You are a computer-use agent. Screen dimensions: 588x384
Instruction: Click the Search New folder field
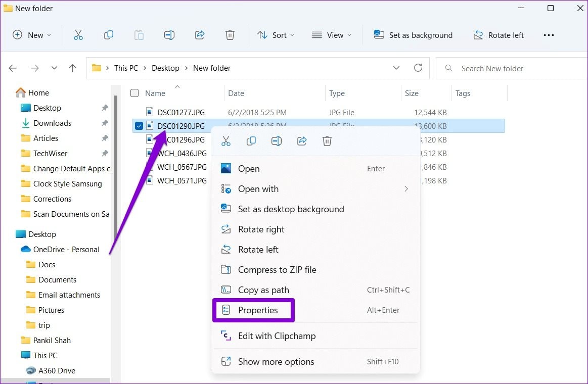(x=512, y=69)
